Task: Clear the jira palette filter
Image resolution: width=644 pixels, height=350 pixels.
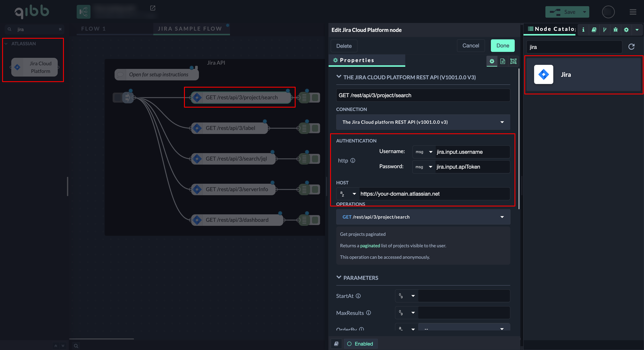Action: tap(60, 29)
